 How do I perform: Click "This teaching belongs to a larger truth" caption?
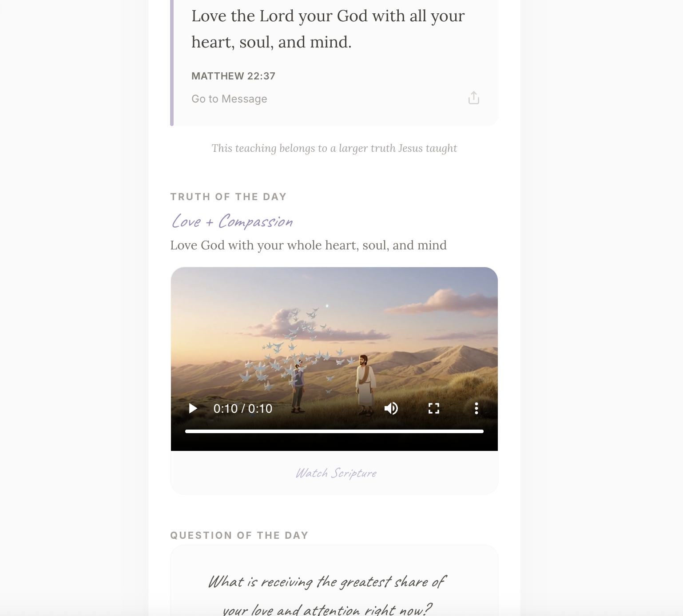click(x=334, y=148)
